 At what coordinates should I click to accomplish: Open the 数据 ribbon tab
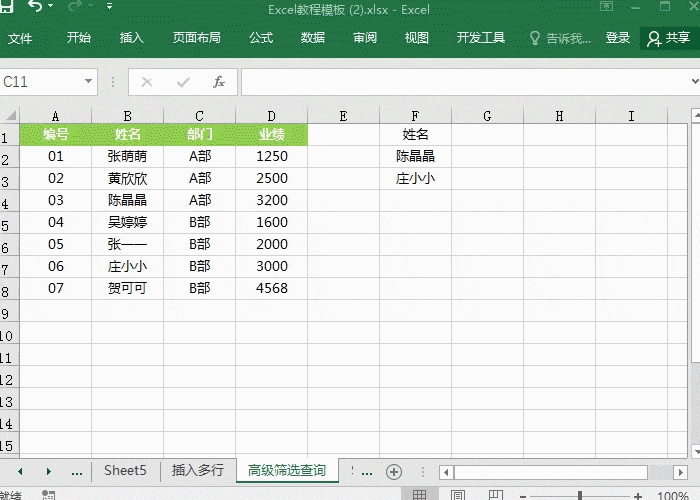[x=312, y=38]
